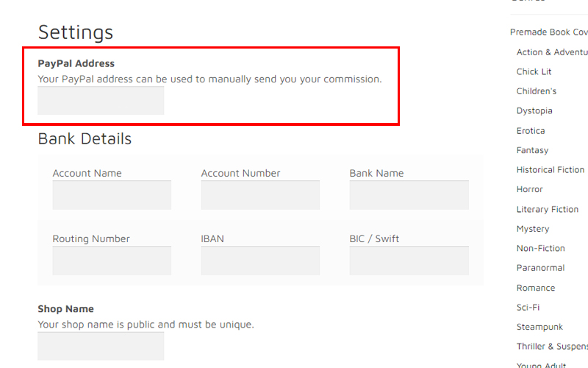Select the Shop Name input field
This screenshot has width=588, height=368.
tap(101, 346)
